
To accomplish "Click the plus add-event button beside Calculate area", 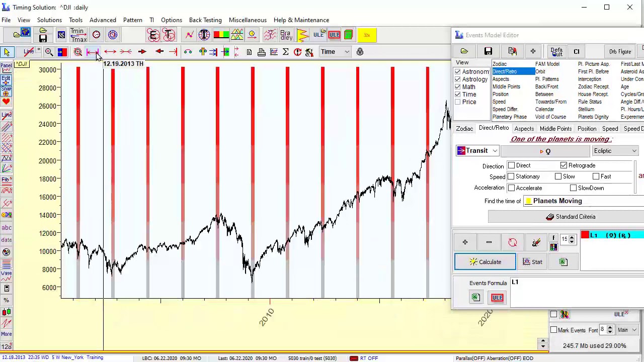I will click(465, 242).
